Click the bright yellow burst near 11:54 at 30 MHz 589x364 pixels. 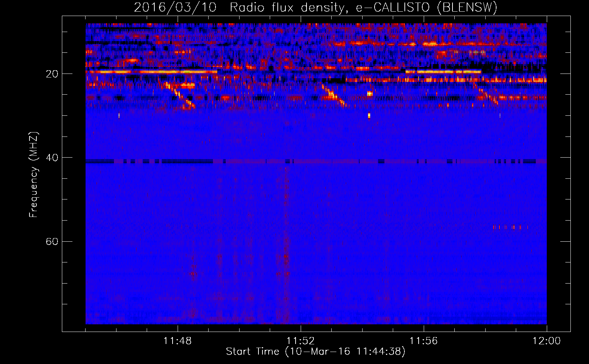pyautogui.click(x=369, y=116)
